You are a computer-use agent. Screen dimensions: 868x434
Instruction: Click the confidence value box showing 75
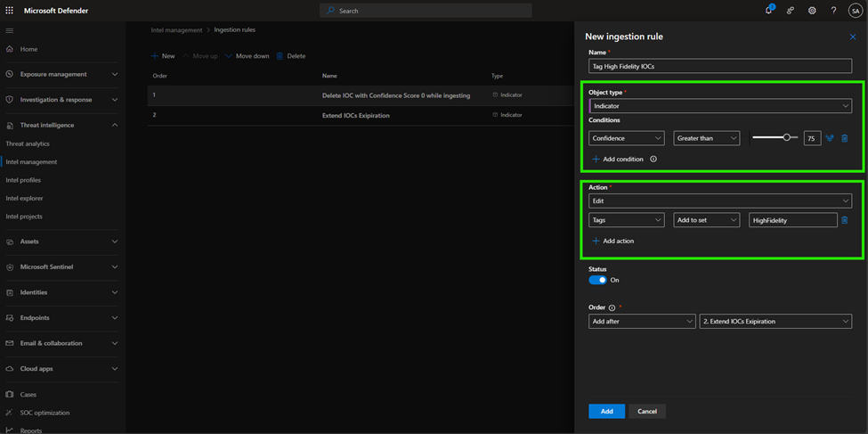(812, 138)
